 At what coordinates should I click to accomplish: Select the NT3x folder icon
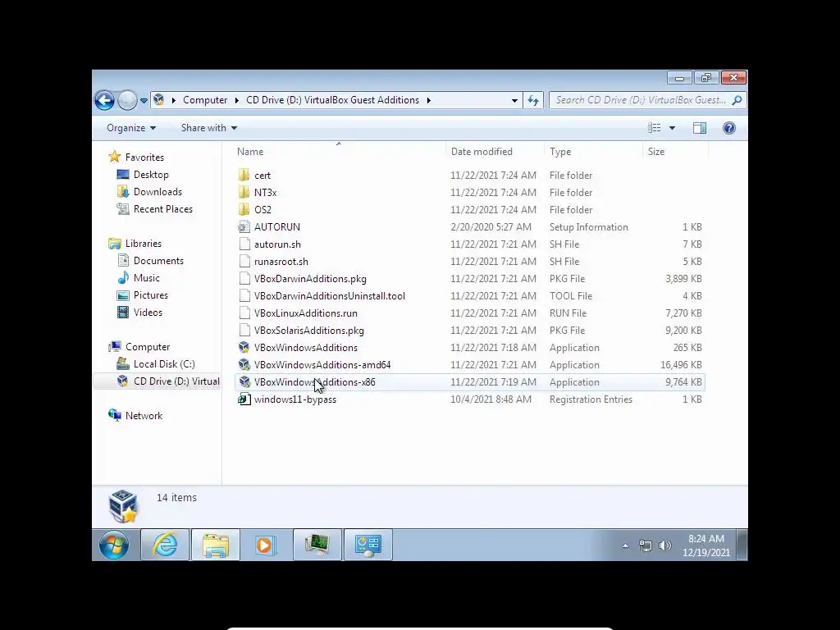click(244, 192)
